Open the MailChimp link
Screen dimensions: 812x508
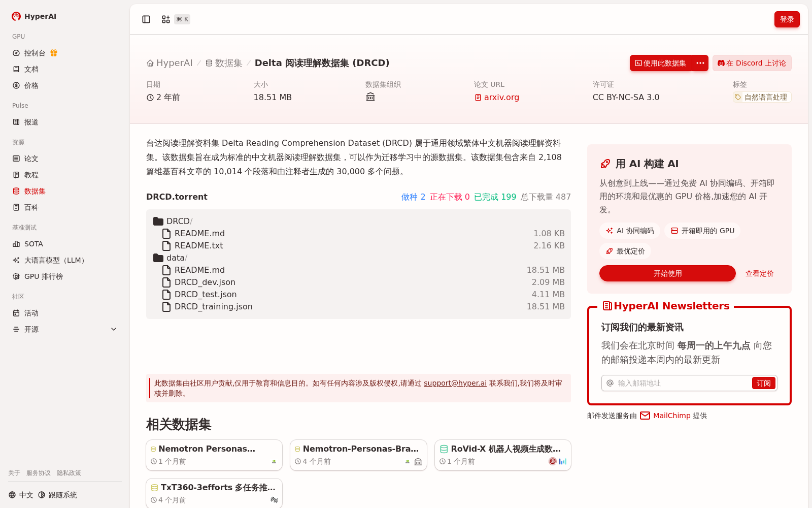tap(665, 416)
